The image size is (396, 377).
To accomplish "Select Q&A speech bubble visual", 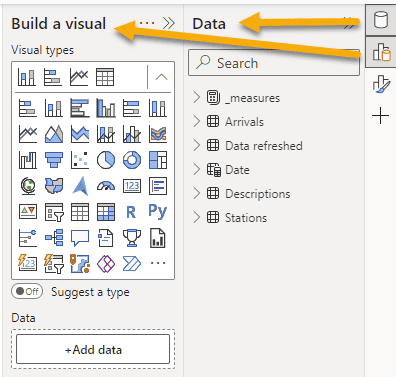I will (x=80, y=238).
